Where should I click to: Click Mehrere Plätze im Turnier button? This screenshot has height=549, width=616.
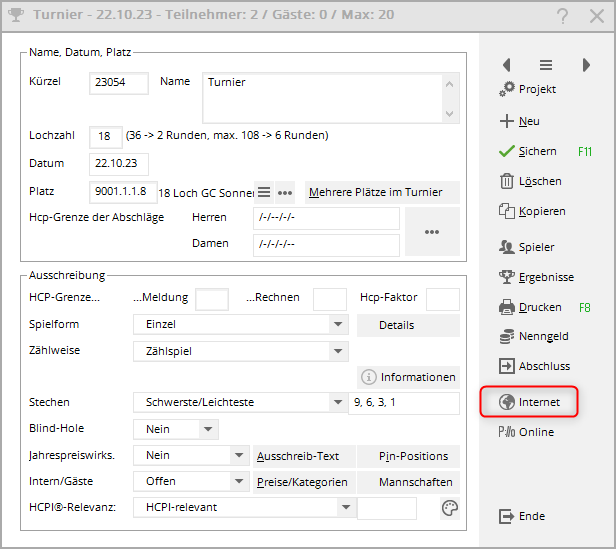coord(381,192)
